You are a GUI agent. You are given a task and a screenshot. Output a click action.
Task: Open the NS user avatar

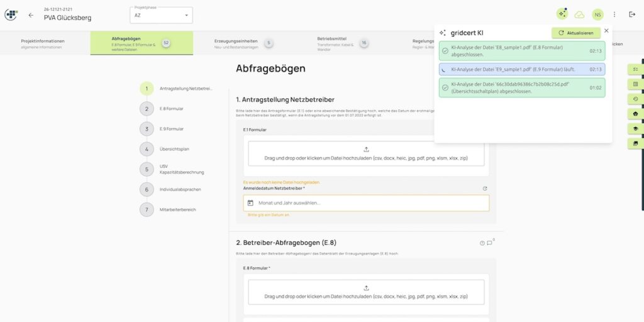coord(597,15)
